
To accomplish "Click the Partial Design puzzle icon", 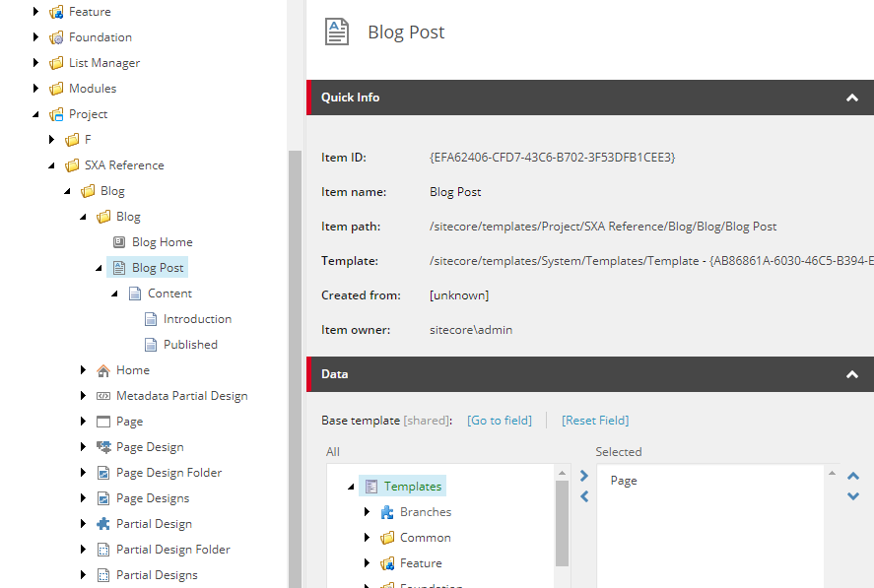I will pos(103,524).
